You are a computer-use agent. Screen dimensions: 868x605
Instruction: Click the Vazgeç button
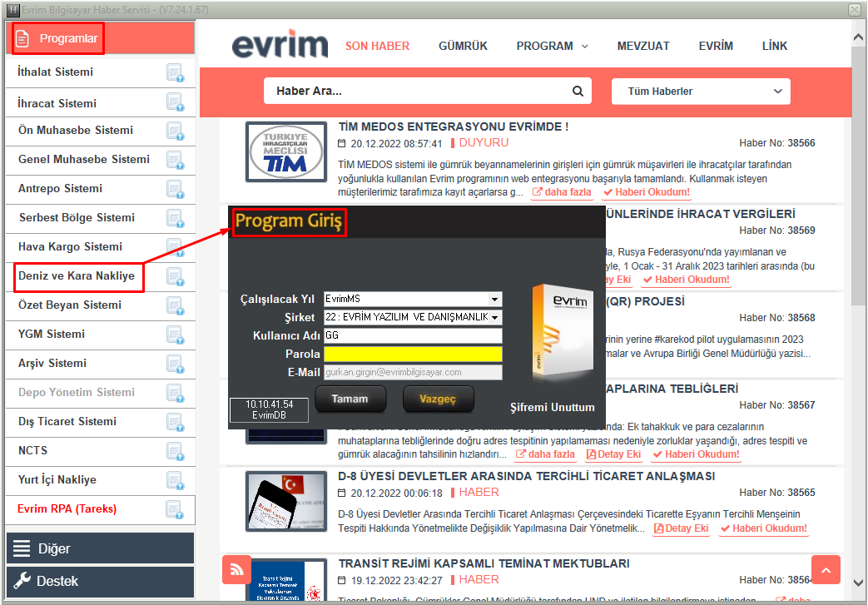click(x=438, y=399)
